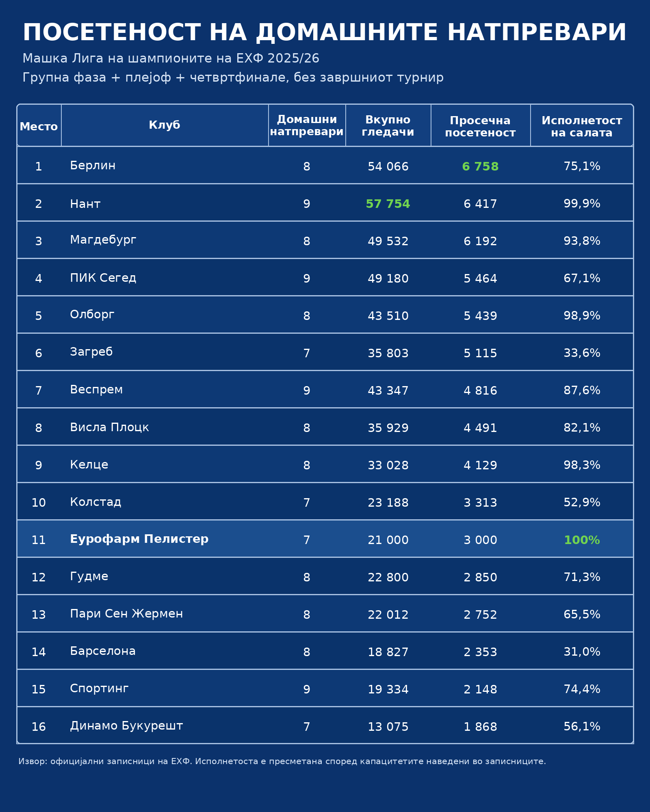Click hall occupancy "33,6%"
The image size is (650, 812).
click(582, 353)
